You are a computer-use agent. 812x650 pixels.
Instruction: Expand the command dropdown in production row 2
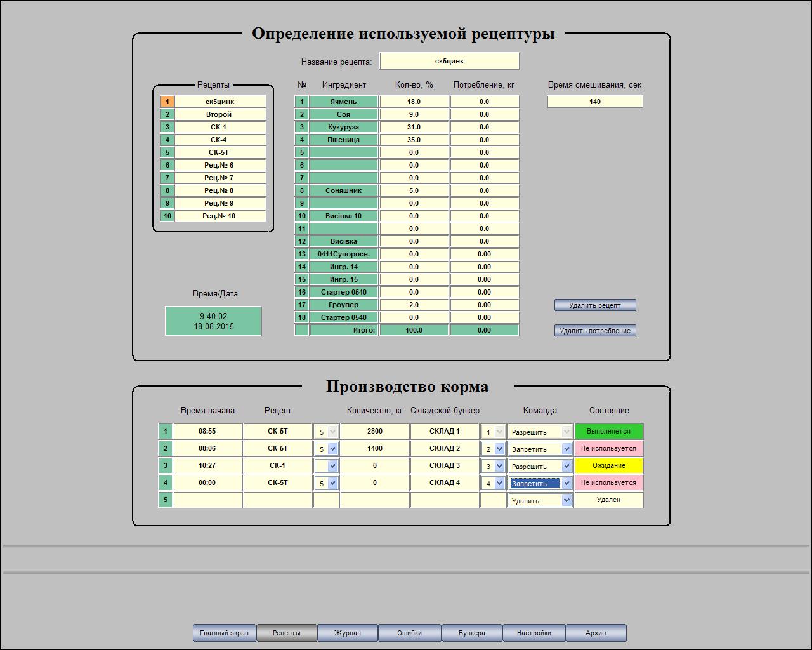[566, 449]
